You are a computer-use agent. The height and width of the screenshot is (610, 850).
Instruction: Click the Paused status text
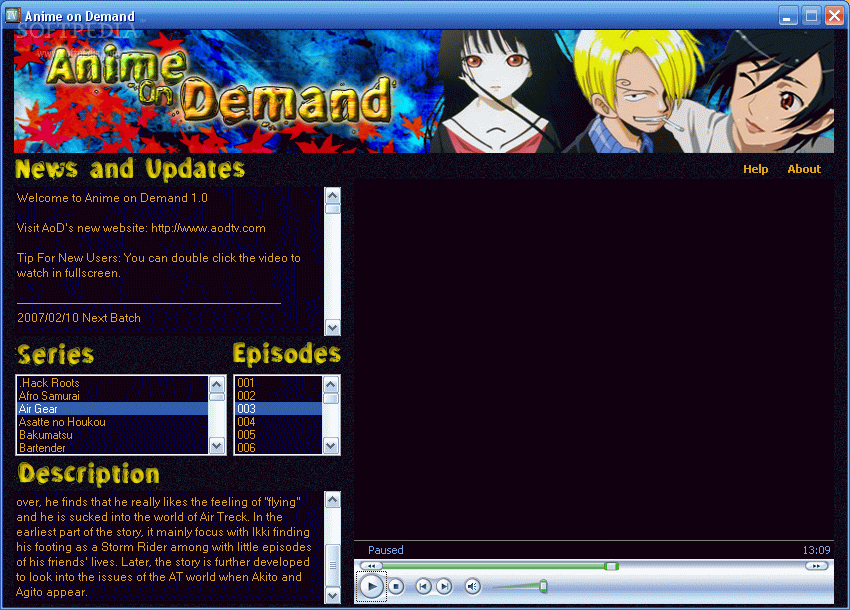tap(385, 550)
